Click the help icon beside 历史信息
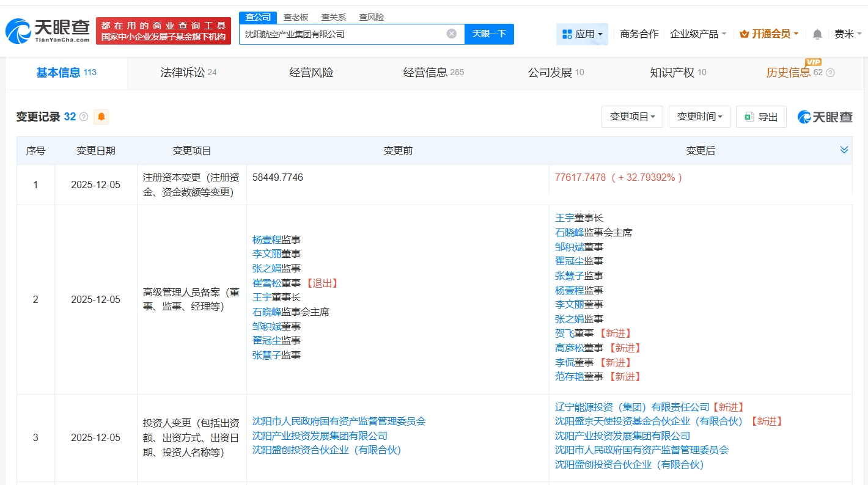 tap(830, 73)
